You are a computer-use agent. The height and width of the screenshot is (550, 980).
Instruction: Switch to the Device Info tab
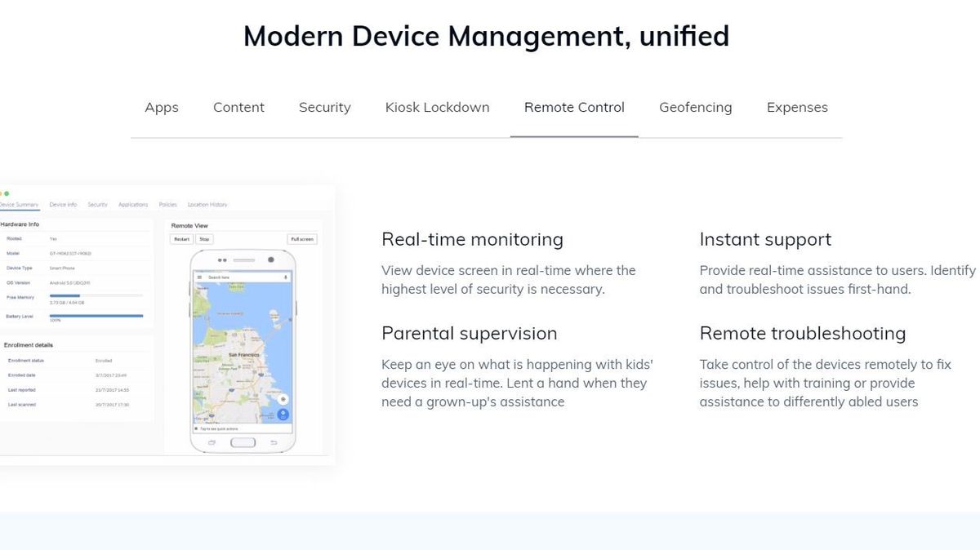click(x=63, y=205)
